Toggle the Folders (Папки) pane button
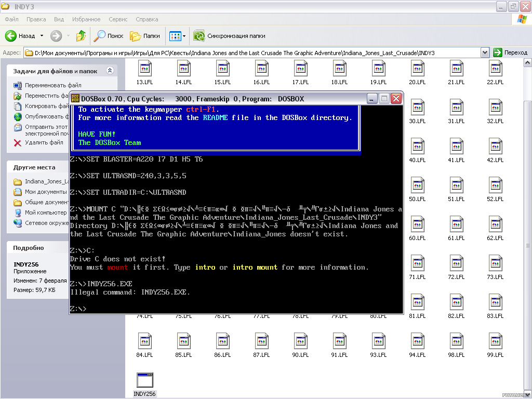532x399 pixels. pyautogui.click(x=145, y=36)
